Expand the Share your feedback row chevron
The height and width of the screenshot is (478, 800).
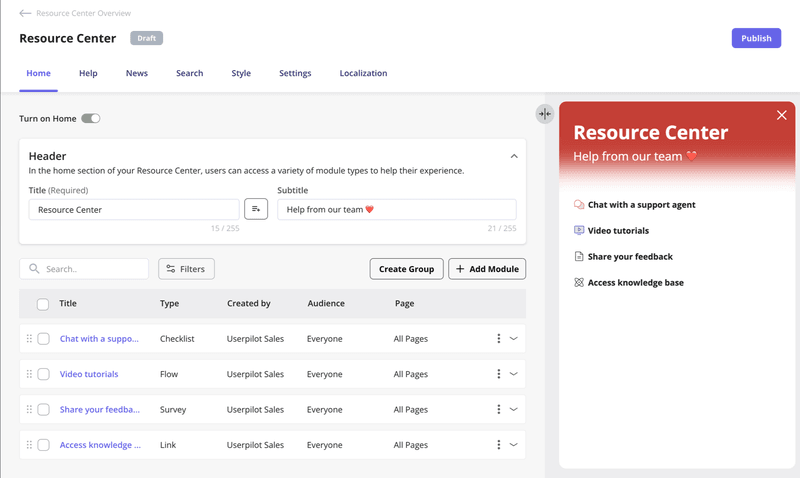(x=514, y=409)
